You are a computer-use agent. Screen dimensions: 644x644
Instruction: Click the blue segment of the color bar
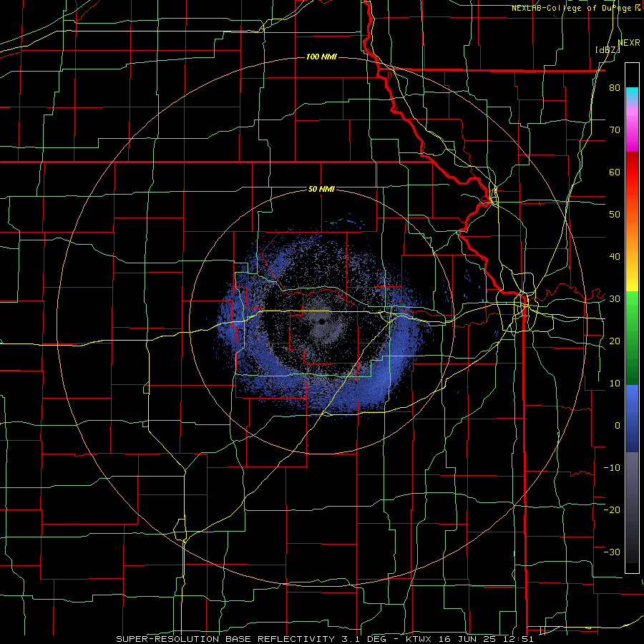pos(632,419)
